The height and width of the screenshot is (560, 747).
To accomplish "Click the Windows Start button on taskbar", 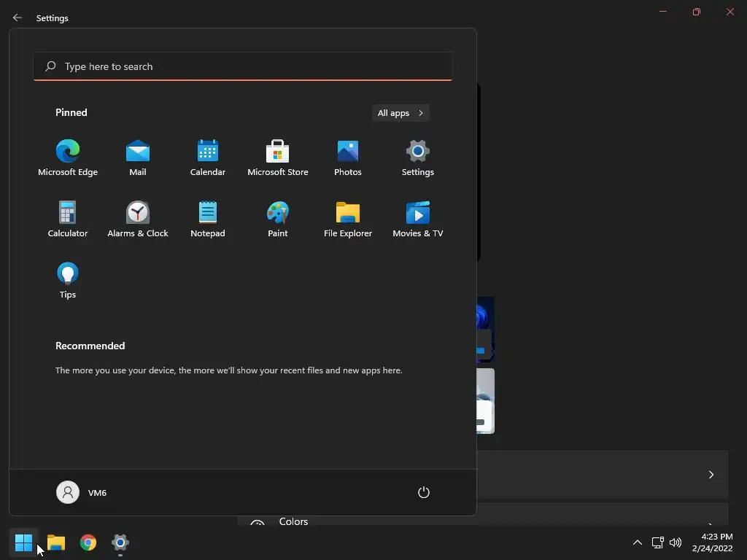I will tap(23, 542).
